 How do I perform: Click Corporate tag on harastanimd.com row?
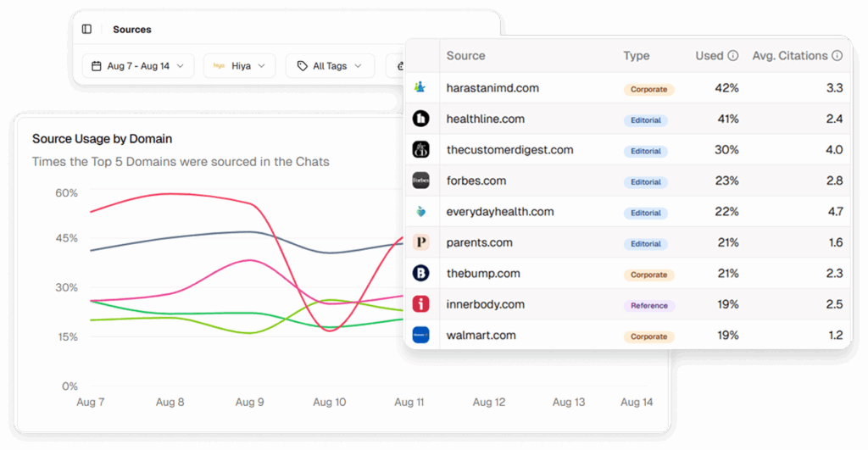(648, 89)
